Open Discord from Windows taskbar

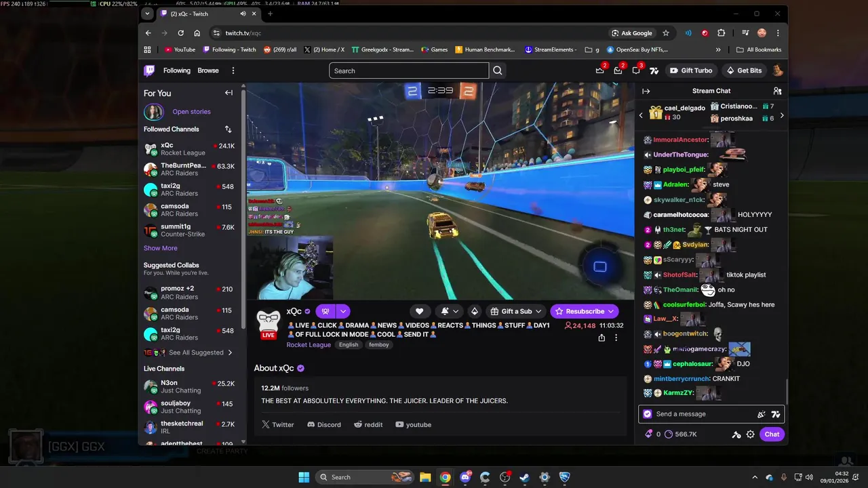465,477
